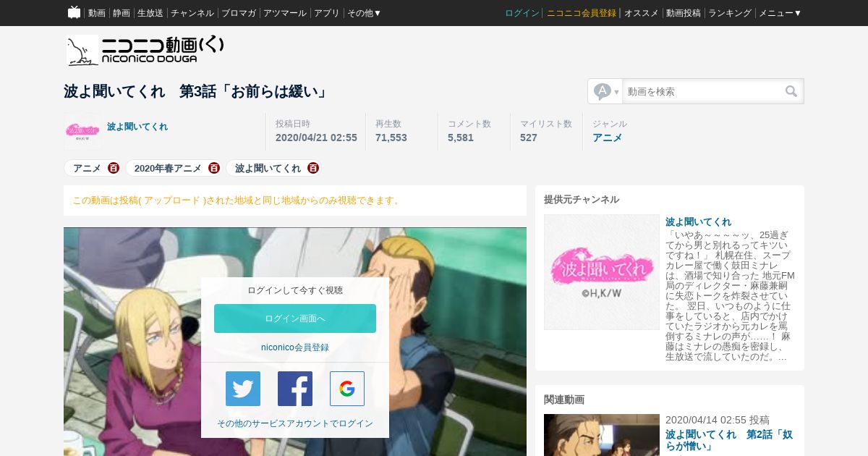Click niconico会員登録 in login overlay
Screen dimensions: 868x456
[295, 347]
